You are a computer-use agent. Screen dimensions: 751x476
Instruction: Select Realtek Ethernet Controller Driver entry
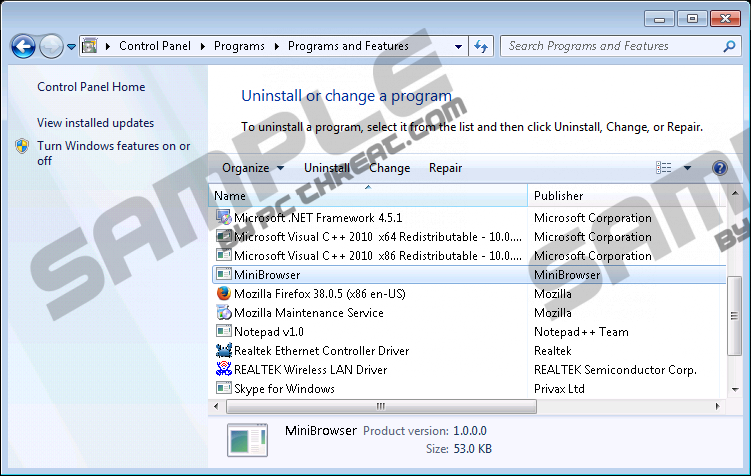pos(321,351)
